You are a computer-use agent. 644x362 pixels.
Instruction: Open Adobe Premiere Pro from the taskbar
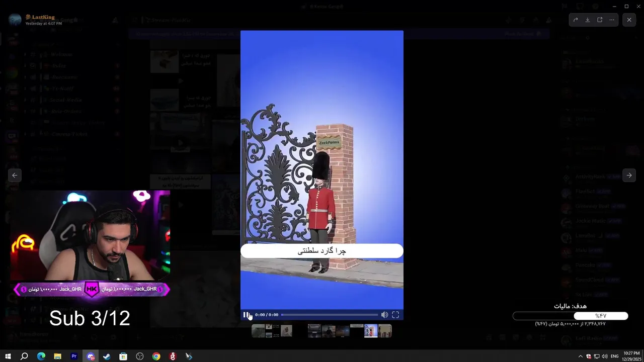[74, 356]
